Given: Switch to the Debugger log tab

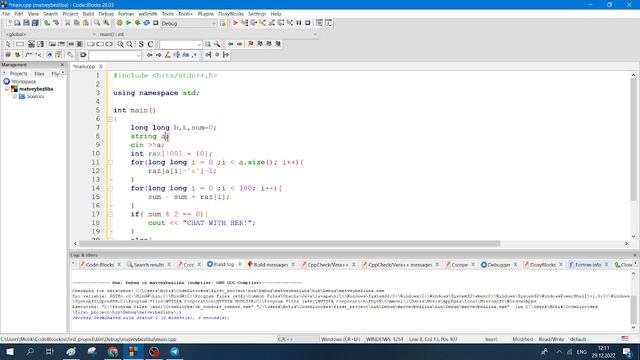Looking at the screenshot, I should tap(499, 265).
